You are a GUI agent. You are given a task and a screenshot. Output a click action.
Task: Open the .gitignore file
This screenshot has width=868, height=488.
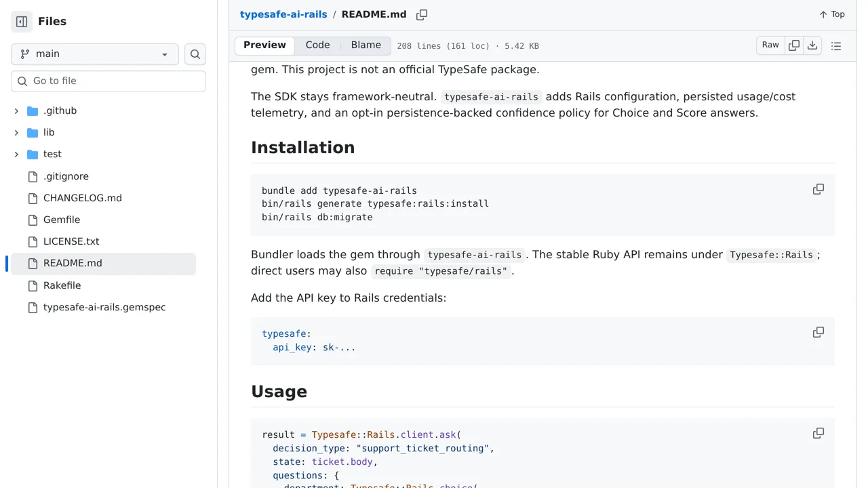(x=66, y=176)
